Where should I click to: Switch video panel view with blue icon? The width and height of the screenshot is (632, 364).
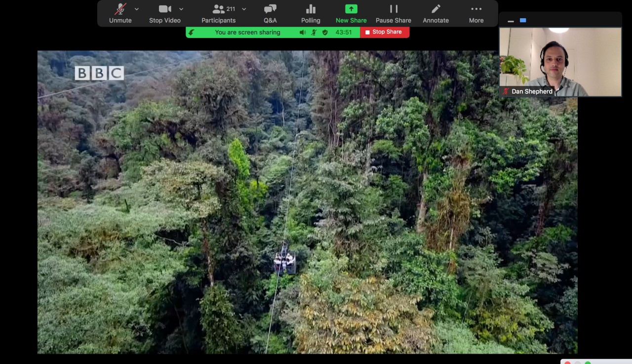(523, 20)
